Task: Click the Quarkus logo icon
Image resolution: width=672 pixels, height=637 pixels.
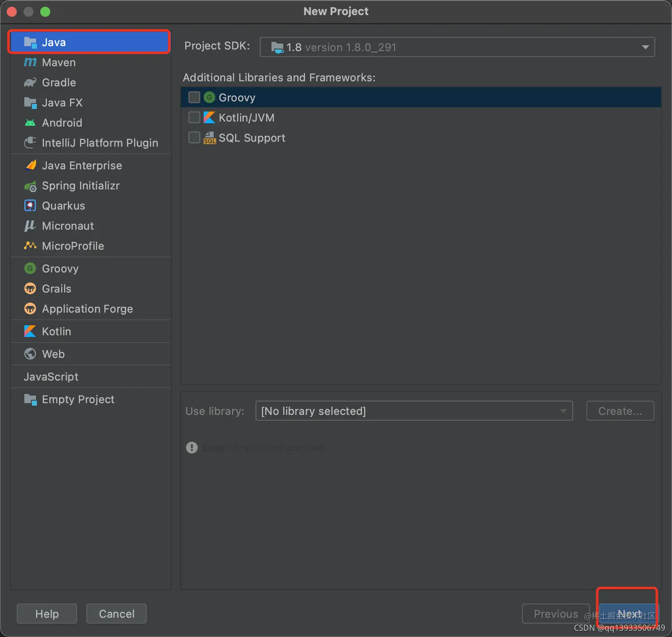Action: 30,205
